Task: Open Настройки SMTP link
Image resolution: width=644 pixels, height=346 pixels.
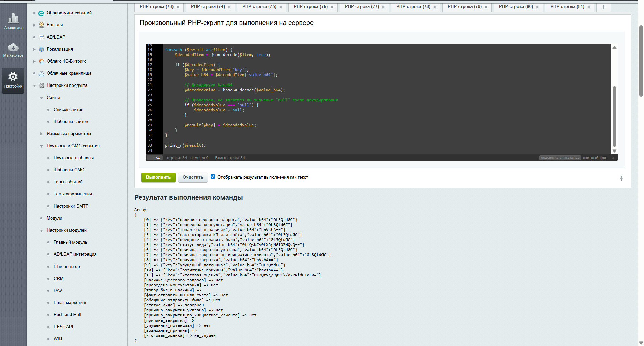Action: [71, 206]
